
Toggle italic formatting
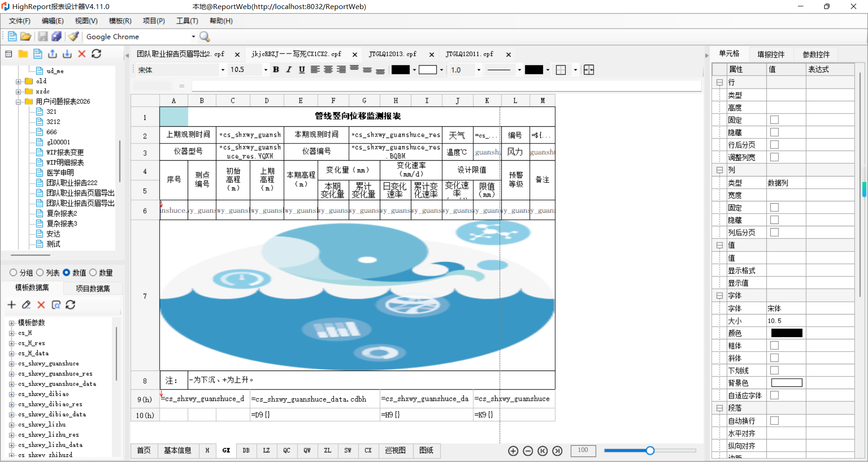289,70
